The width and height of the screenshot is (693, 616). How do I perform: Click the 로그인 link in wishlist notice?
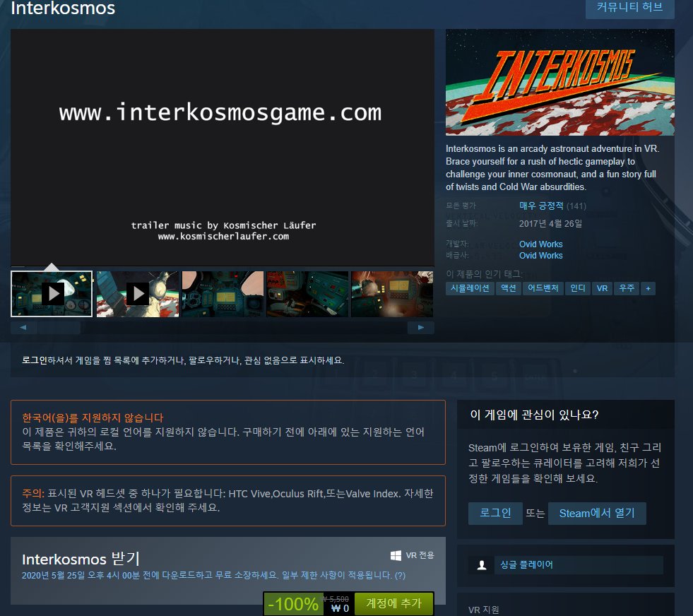pos(35,360)
